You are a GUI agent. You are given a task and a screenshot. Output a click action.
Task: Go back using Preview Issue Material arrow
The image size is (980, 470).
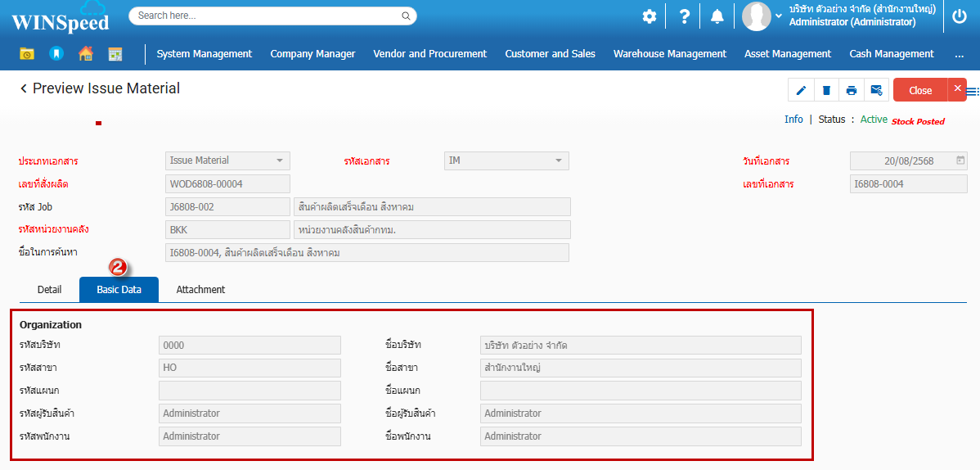point(24,88)
